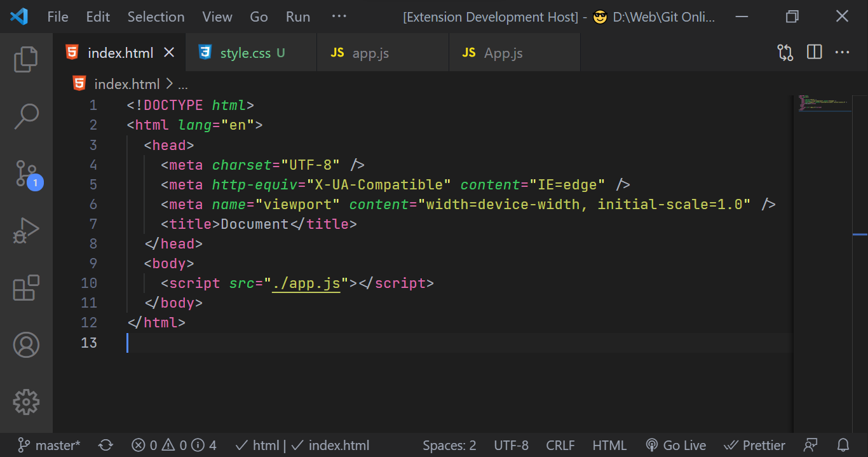Click the opening body tag on line 9
This screenshot has width=868, height=457.
[169, 263]
